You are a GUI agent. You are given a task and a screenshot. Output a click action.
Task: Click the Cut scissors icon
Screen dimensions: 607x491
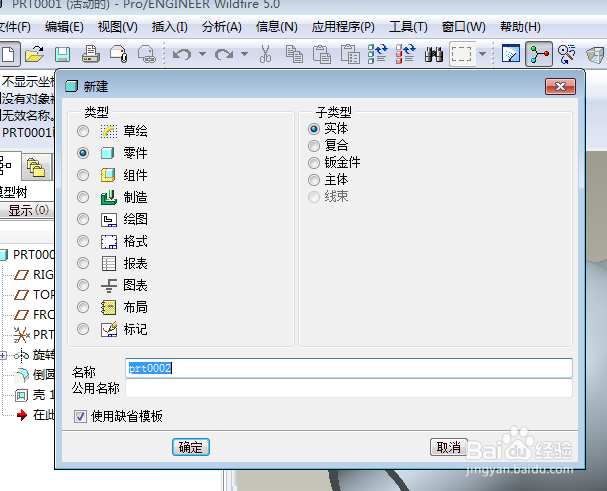coord(265,54)
